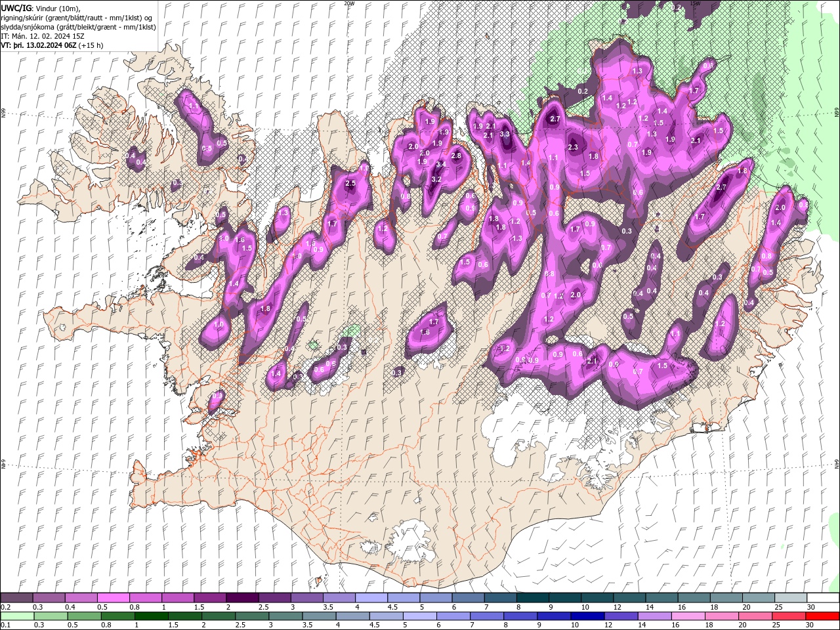Screen dimensions: 840x630
Task: Select lower legend swatch between 5 and 6
Action: (419, 616)
